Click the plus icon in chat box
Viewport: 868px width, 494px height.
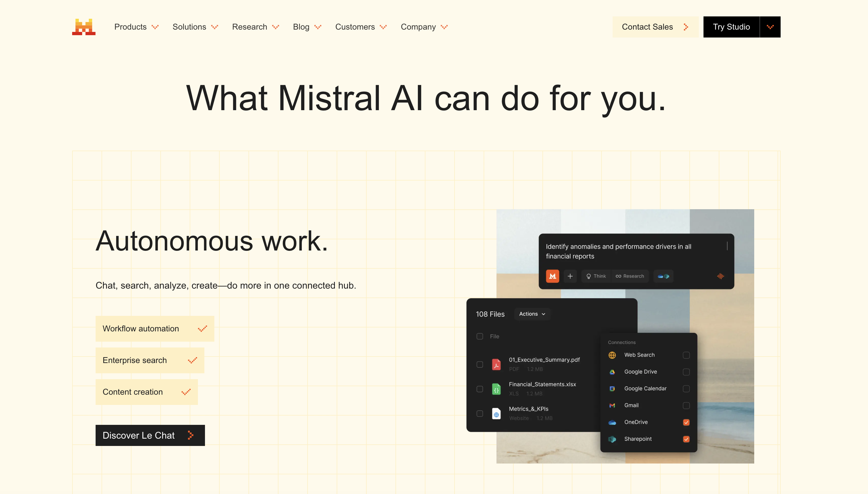(570, 276)
